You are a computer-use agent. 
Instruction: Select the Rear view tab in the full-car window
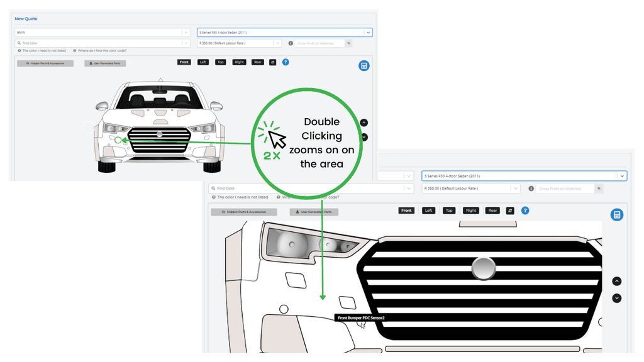[x=257, y=62]
